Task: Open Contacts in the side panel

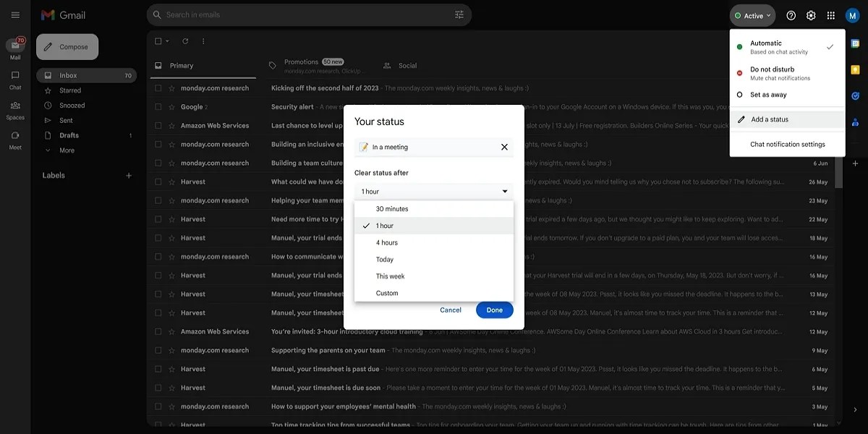Action: pyautogui.click(x=855, y=123)
